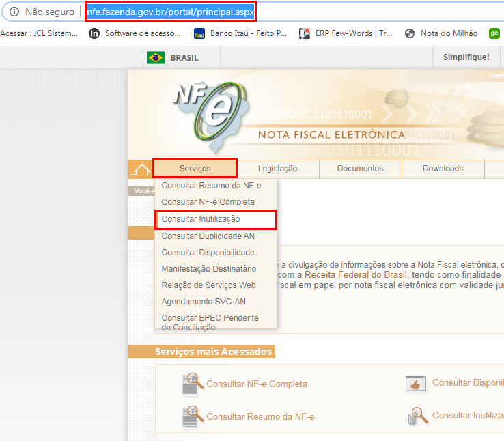
Task: Click the trash-can Consultar Inutilização icon
Action: pos(417,416)
